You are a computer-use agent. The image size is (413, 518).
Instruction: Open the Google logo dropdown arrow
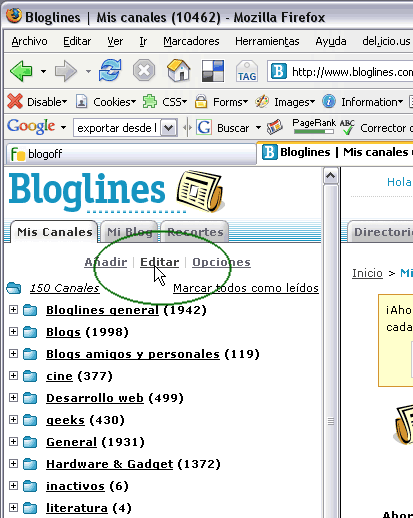click(63, 128)
